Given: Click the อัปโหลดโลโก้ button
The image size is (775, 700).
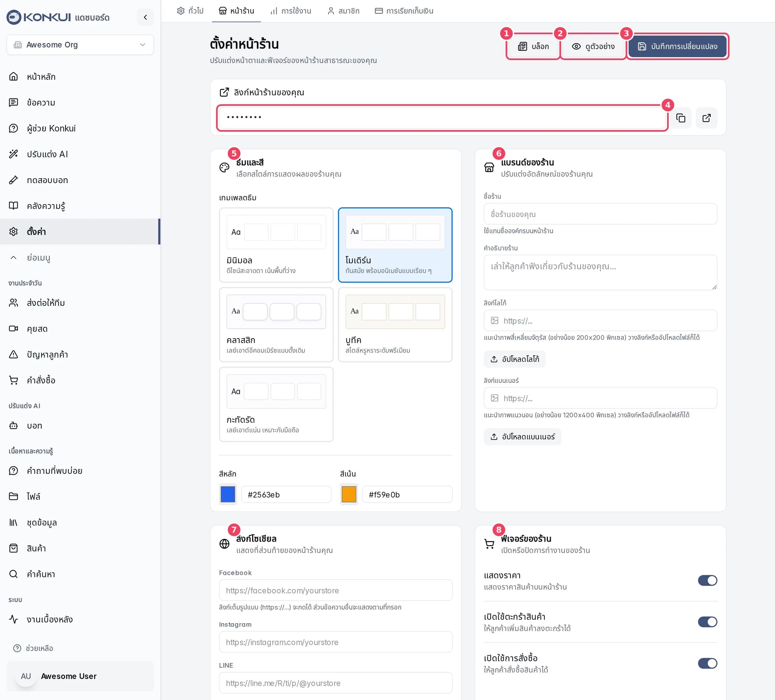Looking at the screenshot, I should 514,359.
